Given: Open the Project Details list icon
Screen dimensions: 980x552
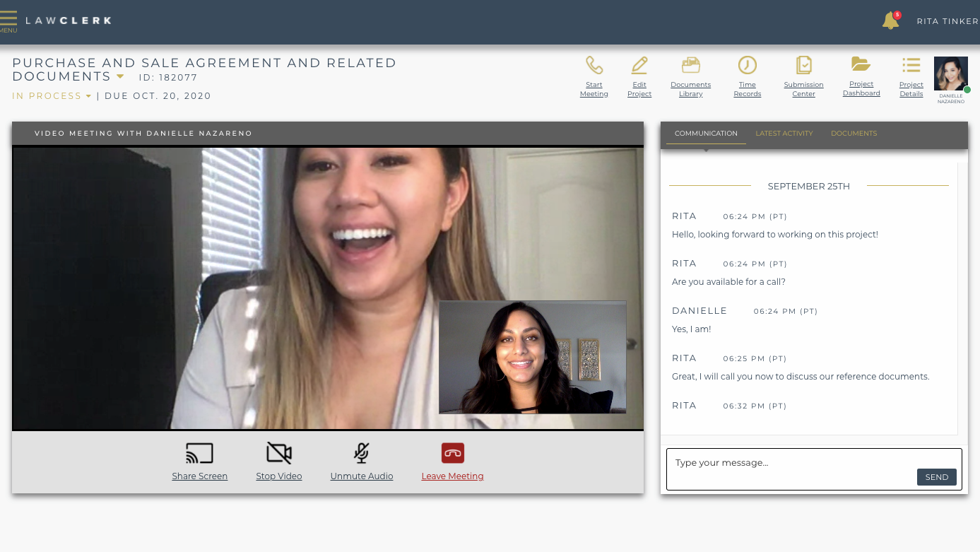Looking at the screenshot, I should point(911,66).
